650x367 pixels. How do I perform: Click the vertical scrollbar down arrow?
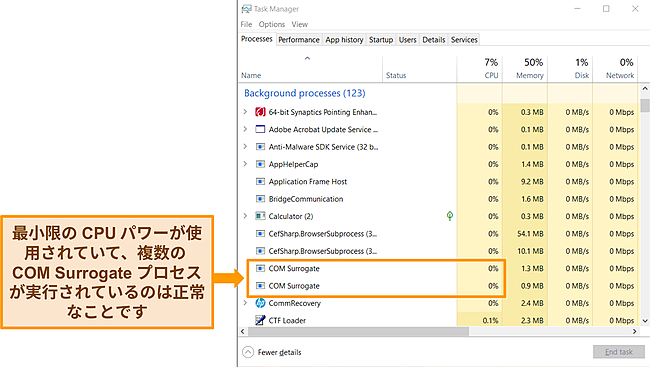(x=645, y=321)
